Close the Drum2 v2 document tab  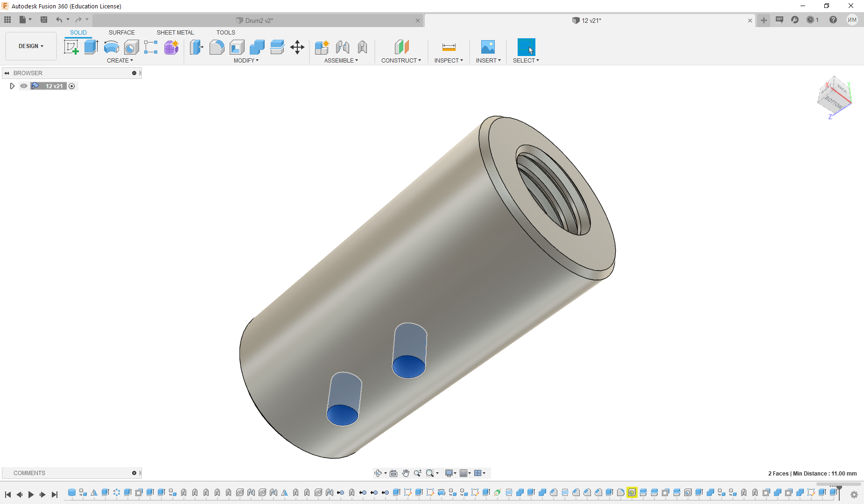(x=418, y=21)
